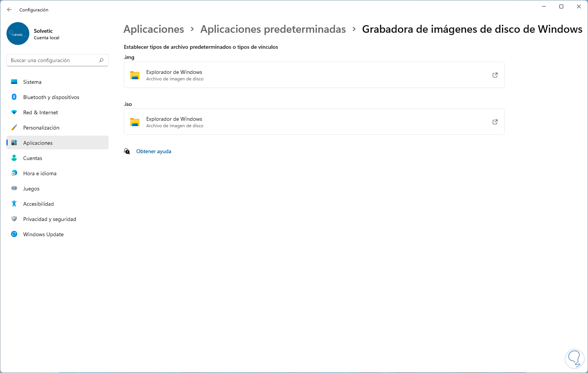Open Red & Internet settings

pos(58,112)
